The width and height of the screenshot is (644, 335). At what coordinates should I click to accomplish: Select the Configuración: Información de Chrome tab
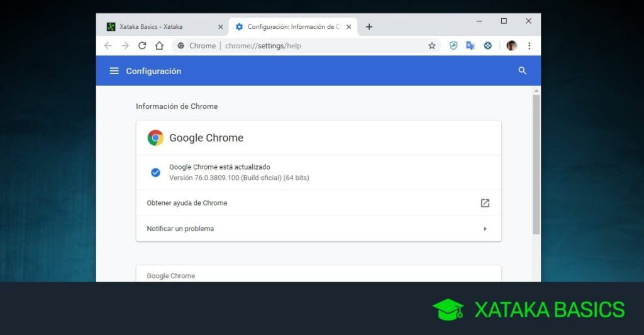coord(292,26)
